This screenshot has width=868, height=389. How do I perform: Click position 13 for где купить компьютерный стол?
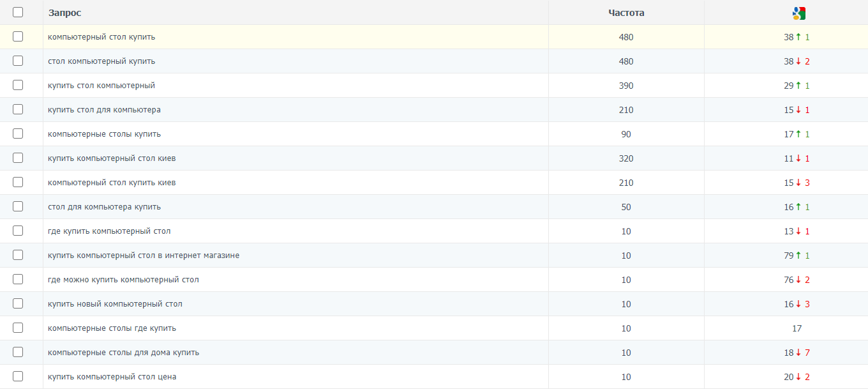coord(789,231)
